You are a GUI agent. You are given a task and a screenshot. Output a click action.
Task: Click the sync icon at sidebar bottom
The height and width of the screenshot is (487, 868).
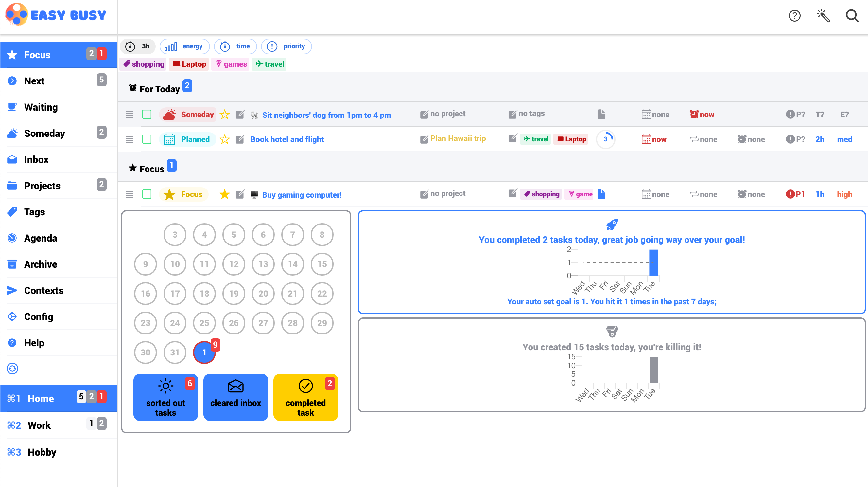12,368
